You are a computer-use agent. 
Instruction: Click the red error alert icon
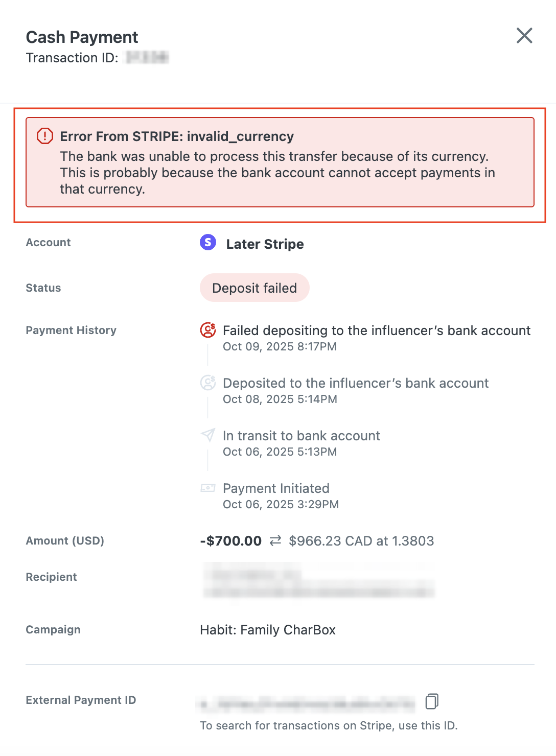tap(45, 136)
